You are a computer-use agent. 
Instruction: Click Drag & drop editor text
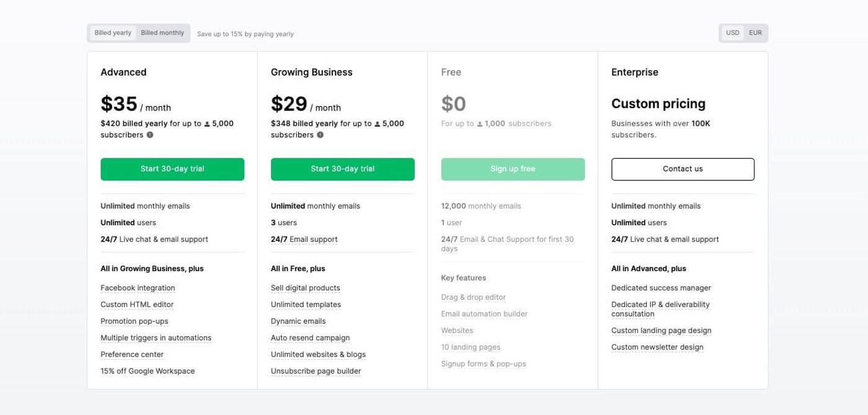(x=474, y=298)
